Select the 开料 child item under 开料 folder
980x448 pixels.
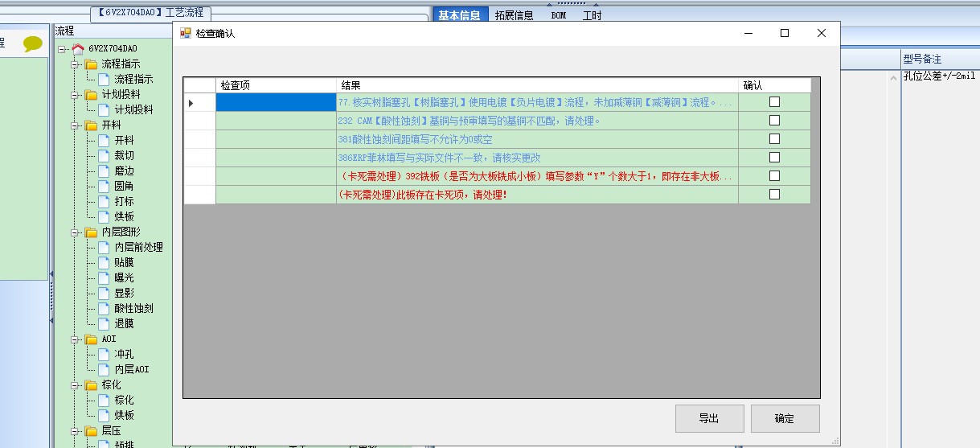click(124, 141)
